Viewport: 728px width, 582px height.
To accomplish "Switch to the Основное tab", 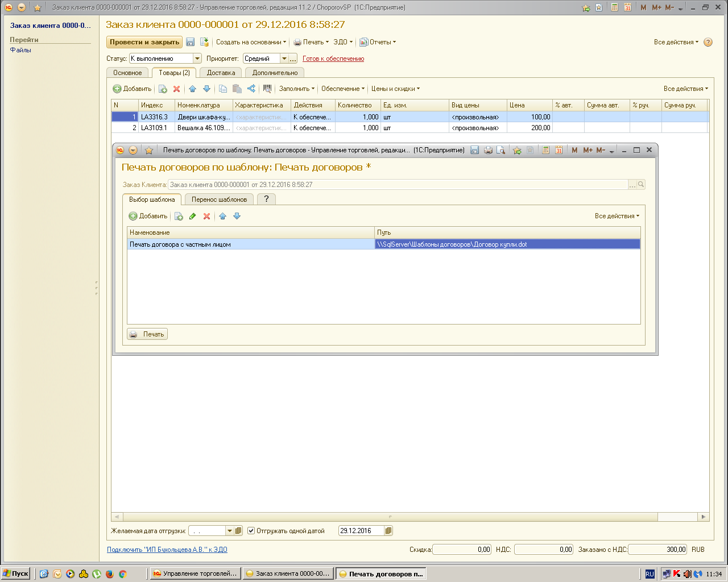I will pyautogui.click(x=127, y=73).
